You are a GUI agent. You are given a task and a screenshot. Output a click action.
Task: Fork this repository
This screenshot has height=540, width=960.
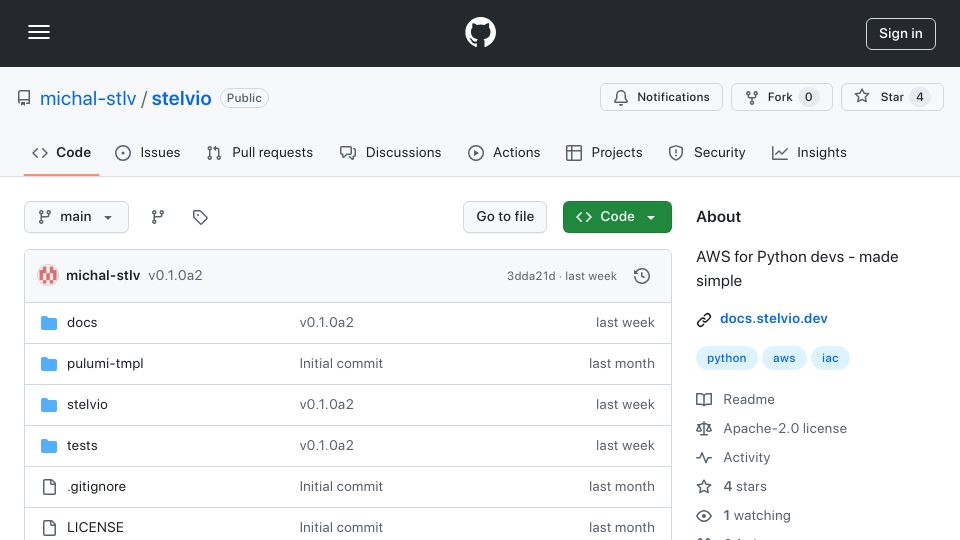click(782, 97)
